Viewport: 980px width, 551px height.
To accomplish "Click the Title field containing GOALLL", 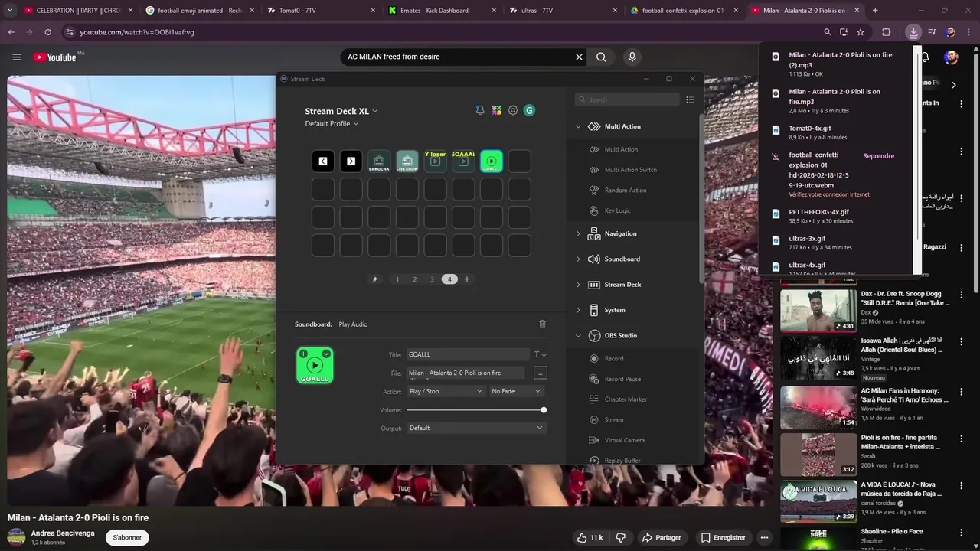I will coord(468,354).
